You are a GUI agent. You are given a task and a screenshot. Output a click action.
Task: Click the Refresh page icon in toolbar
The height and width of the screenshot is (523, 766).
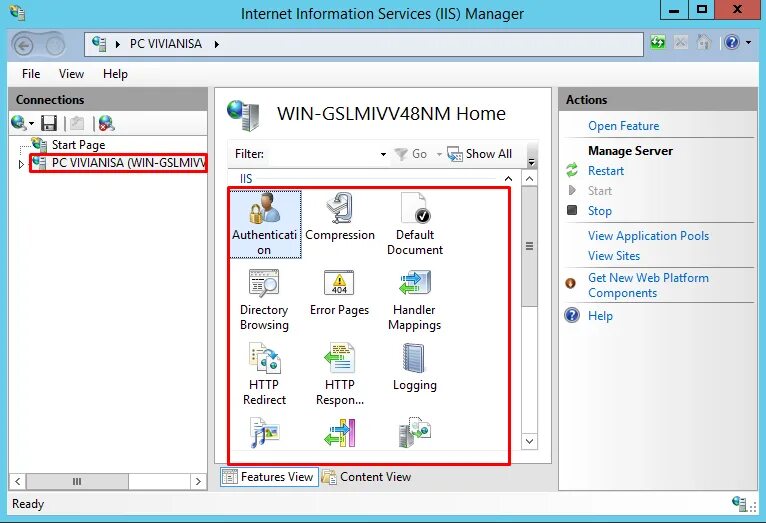point(658,43)
